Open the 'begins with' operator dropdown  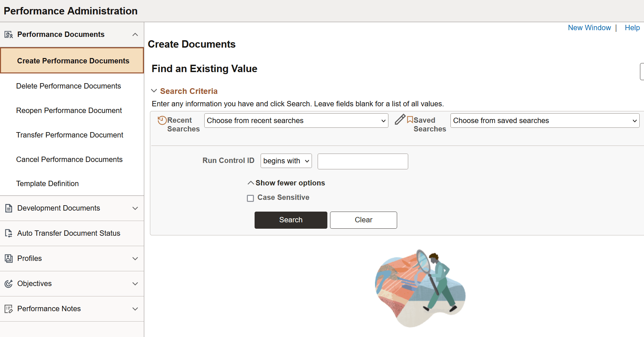[286, 161]
